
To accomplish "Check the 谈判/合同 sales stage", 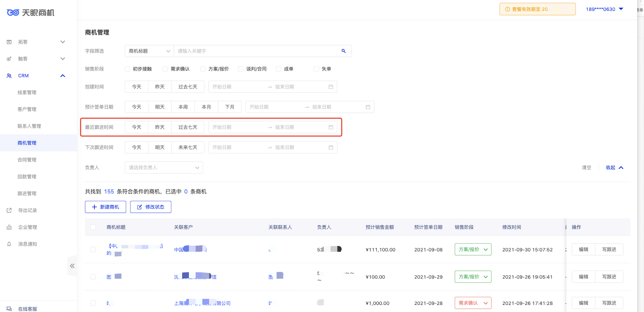I will click(241, 69).
